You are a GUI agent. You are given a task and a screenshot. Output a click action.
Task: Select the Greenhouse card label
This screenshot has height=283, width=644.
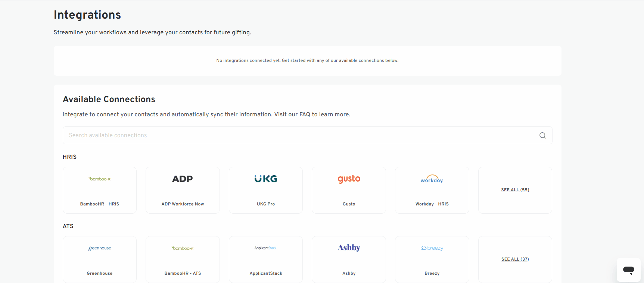[100, 273]
